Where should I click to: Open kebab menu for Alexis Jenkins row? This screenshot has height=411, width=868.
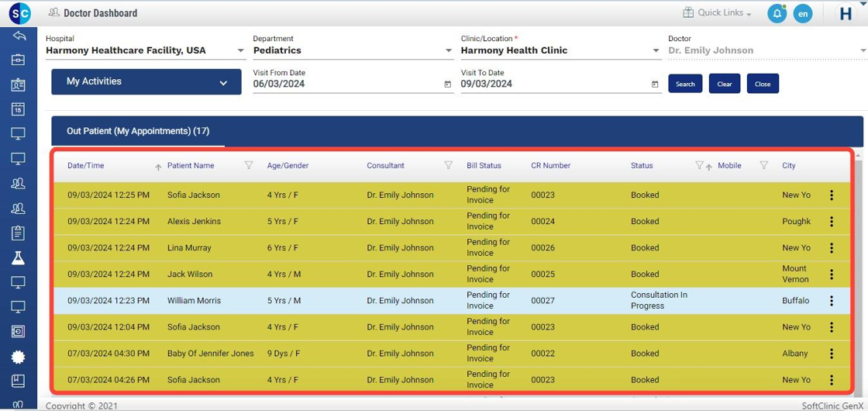(832, 222)
